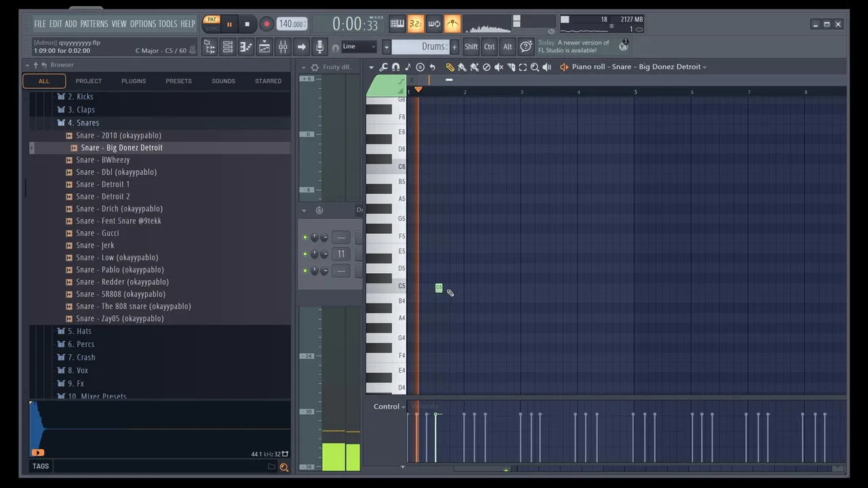This screenshot has height=488, width=868.
Task: Click the help question bubble icon
Action: tap(526, 47)
